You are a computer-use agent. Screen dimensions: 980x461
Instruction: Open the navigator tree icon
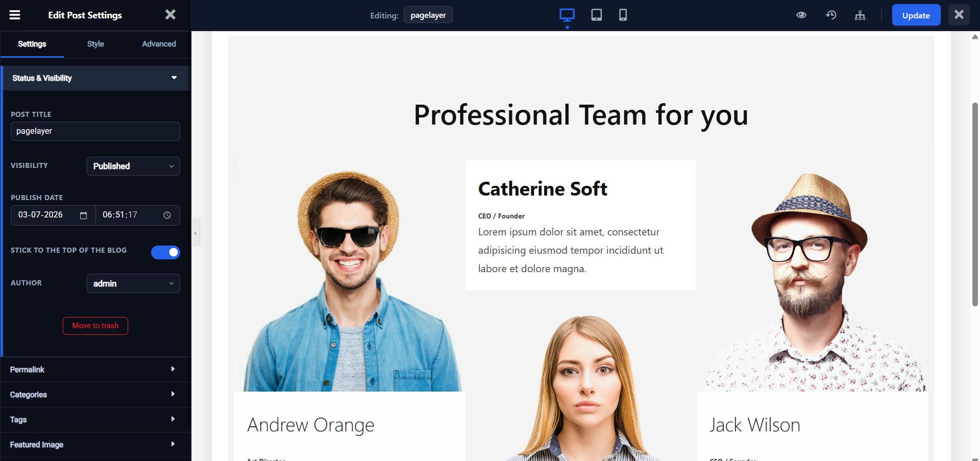coord(860,15)
